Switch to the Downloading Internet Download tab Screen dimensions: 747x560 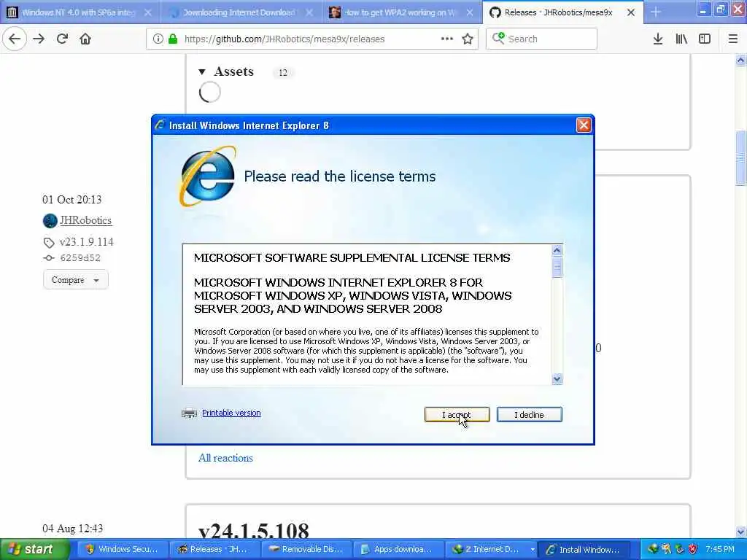tap(239, 12)
